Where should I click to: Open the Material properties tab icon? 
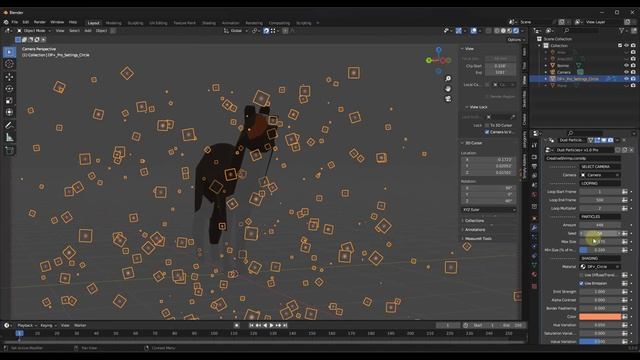point(534,274)
